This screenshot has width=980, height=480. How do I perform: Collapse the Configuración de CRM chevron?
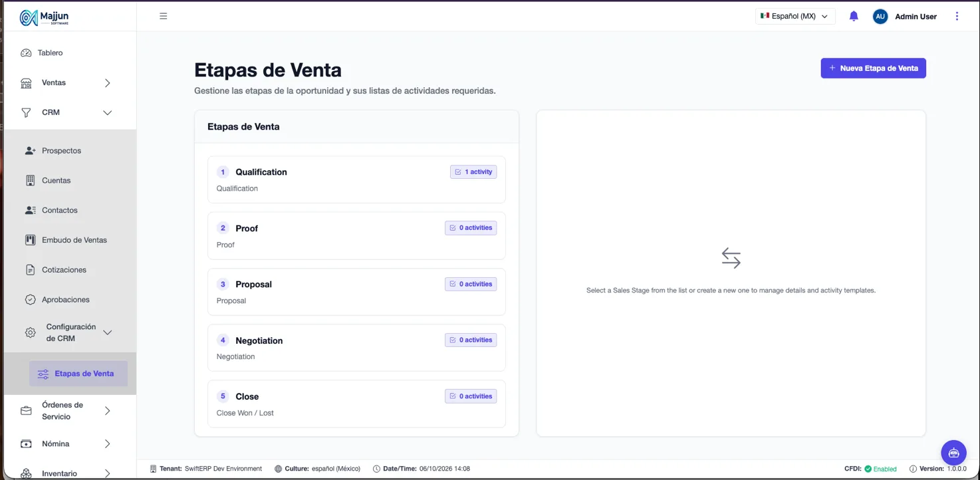tap(108, 332)
